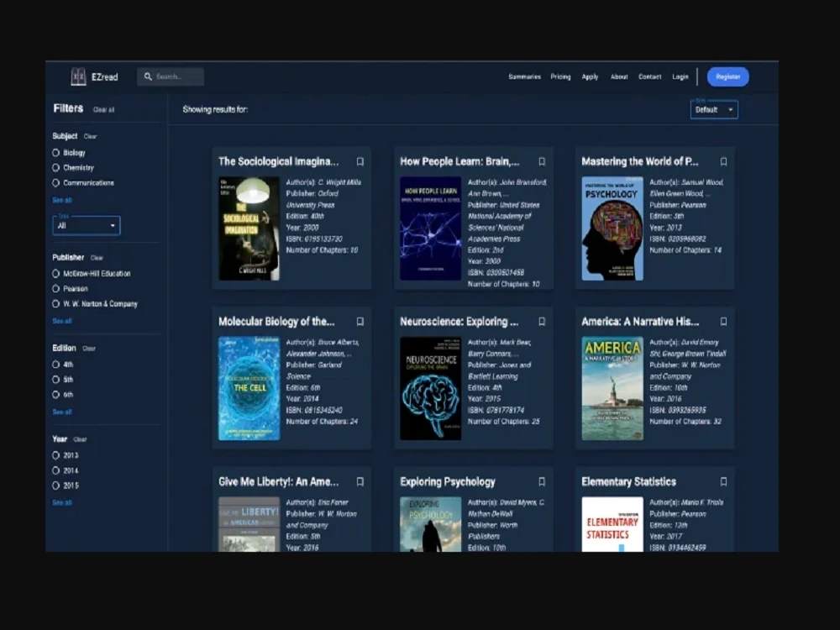This screenshot has width=840, height=630.
Task: Open The Sociological Imagination cover thumbnail
Action: pos(249,228)
